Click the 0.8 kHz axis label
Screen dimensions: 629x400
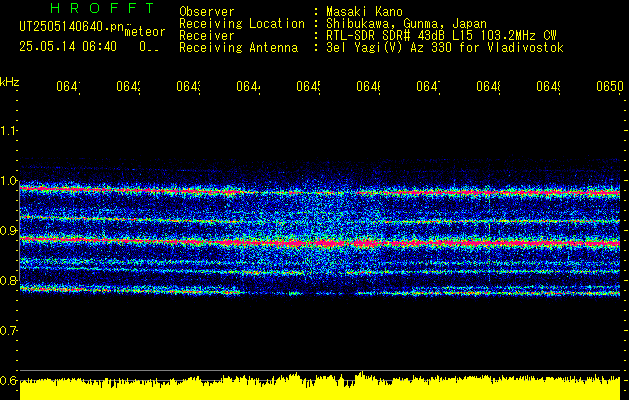coord(8,280)
